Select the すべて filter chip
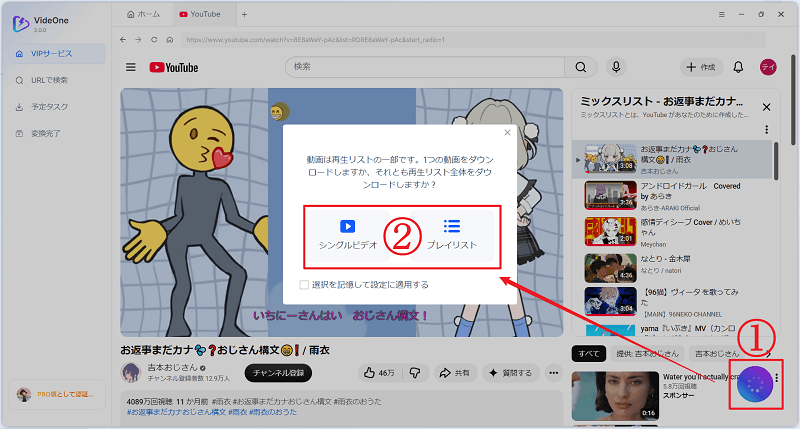The width and height of the screenshot is (800, 429). 588,354
